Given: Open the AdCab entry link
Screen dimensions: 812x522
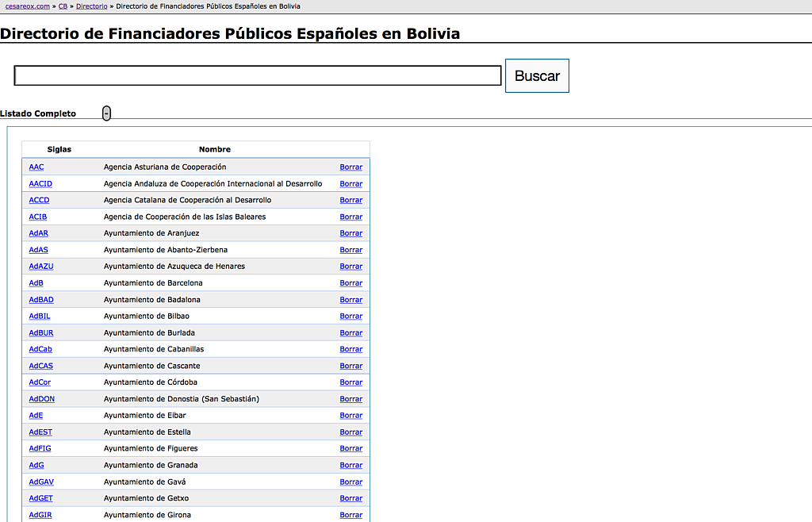Looking at the screenshot, I should [x=40, y=349].
